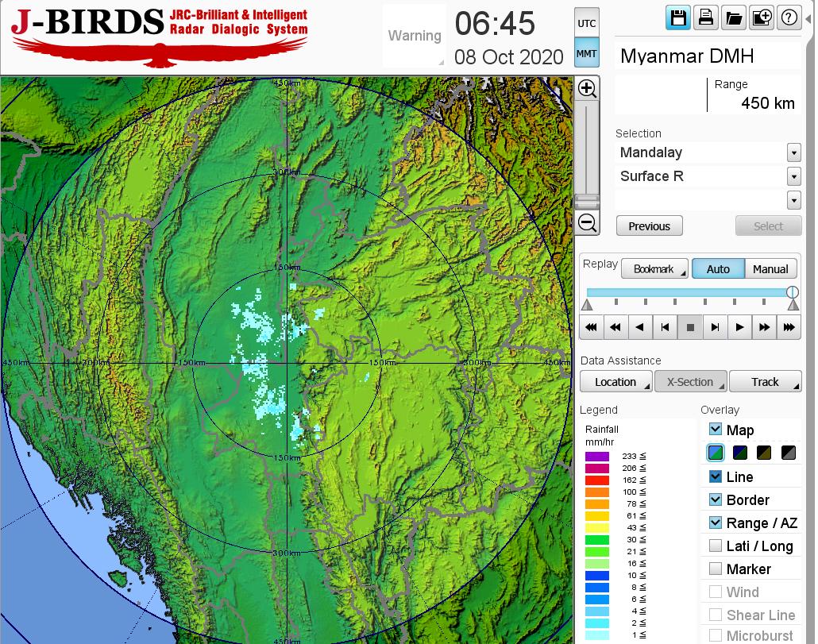Click the help question mark icon
This screenshot has width=818, height=644.
tap(789, 17)
